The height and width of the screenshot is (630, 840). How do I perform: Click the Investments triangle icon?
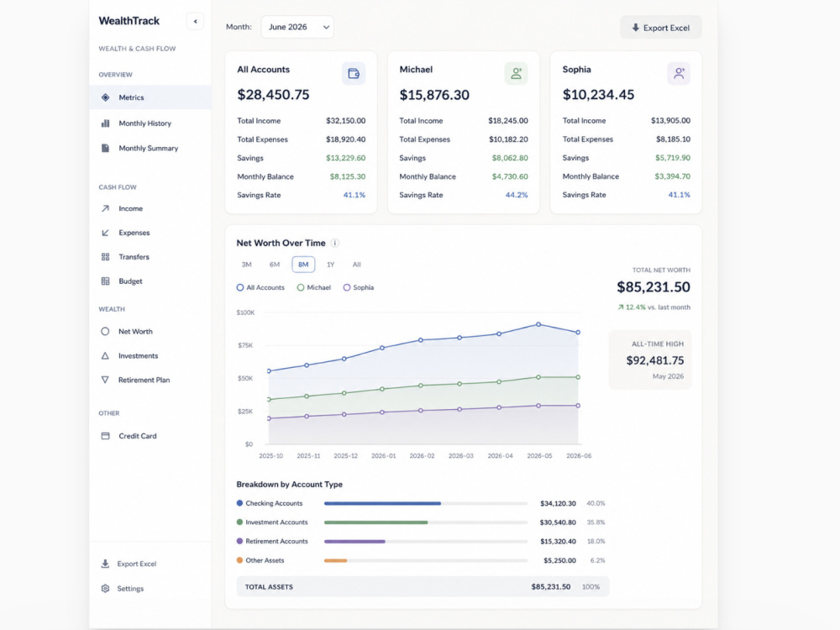pos(105,355)
